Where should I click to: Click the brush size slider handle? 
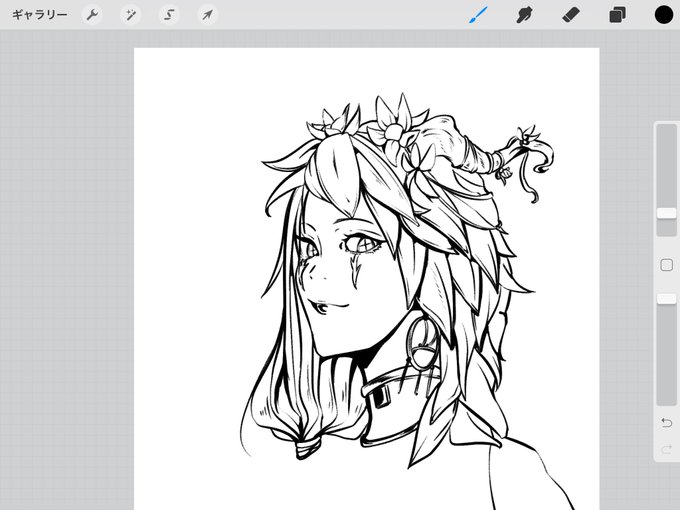click(666, 213)
